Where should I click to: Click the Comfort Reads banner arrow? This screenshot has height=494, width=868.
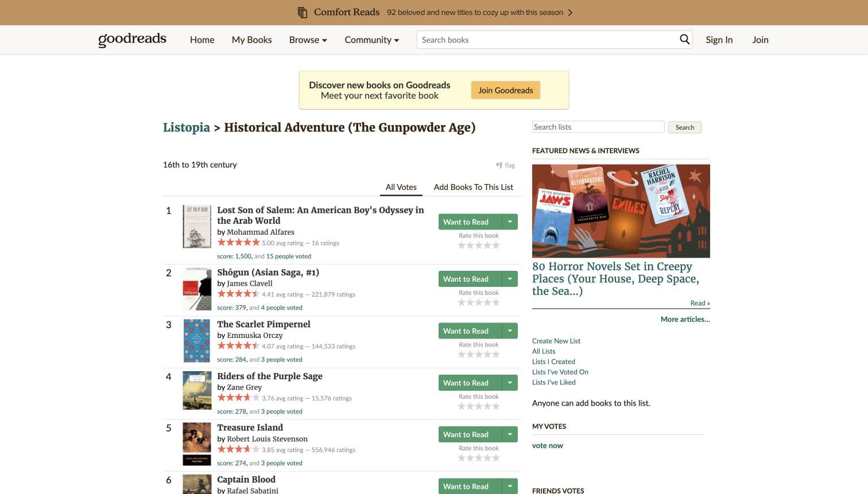pyautogui.click(x=570, y=12)
